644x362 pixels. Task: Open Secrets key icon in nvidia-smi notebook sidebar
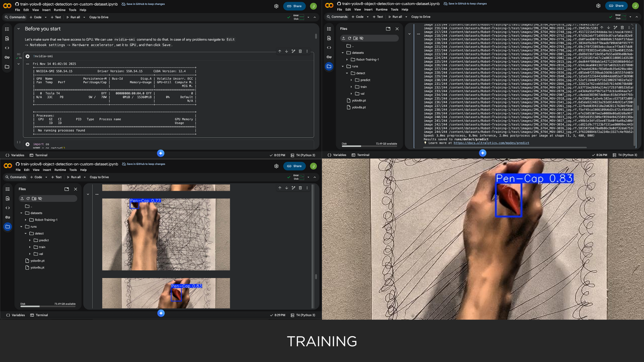point(7,57)
